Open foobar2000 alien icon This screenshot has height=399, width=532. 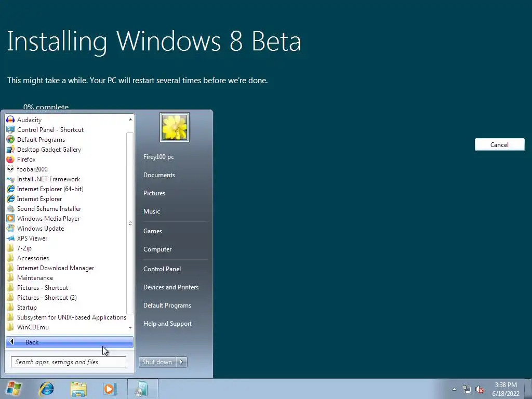tap(10, 169)
